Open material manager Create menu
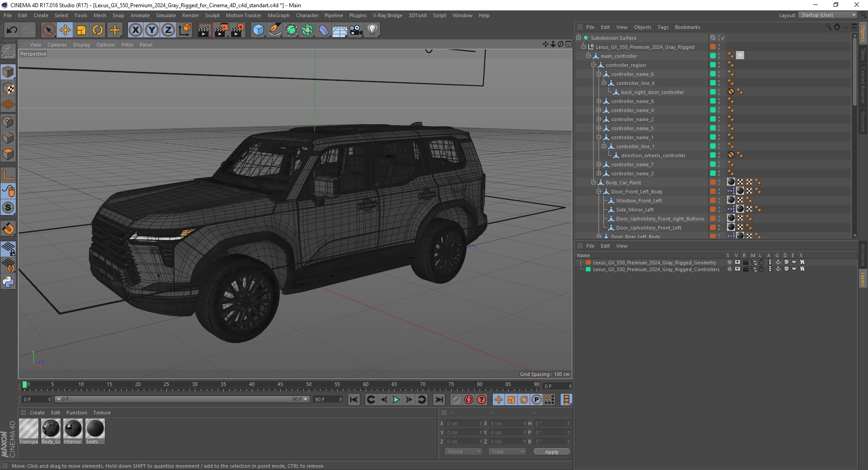The height and width of the screenshot is (470, 868). 37,413
